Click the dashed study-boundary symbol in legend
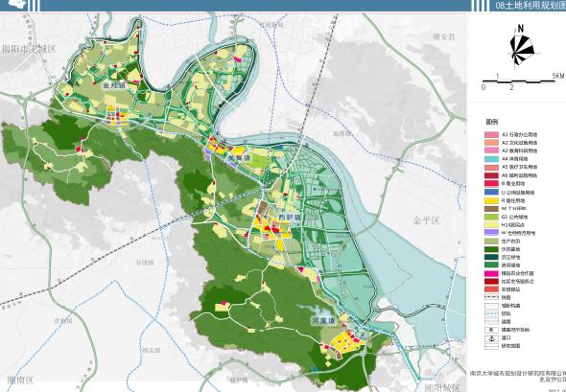 click(491, 346)
